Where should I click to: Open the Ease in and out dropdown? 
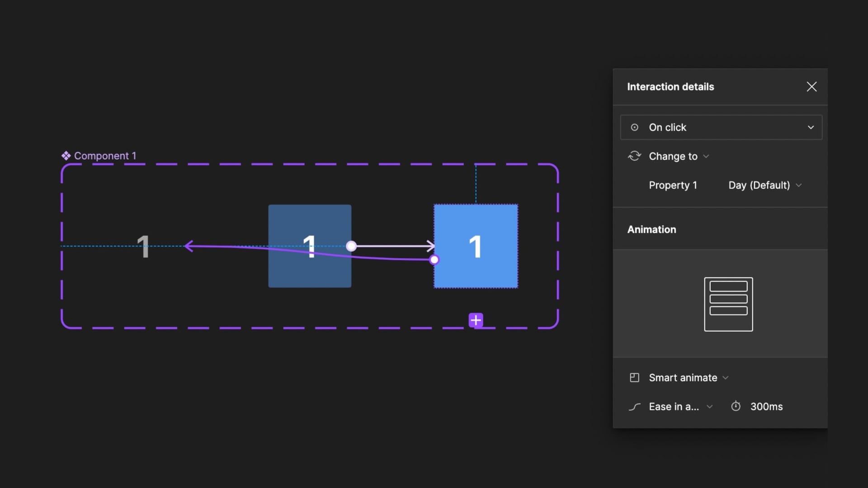click(x=680, y=407)
